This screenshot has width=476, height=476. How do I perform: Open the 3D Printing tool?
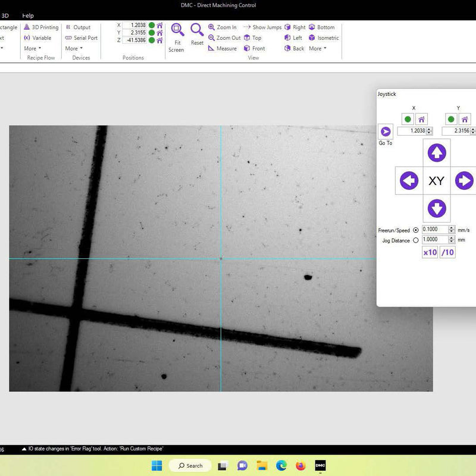coord(41,27)
